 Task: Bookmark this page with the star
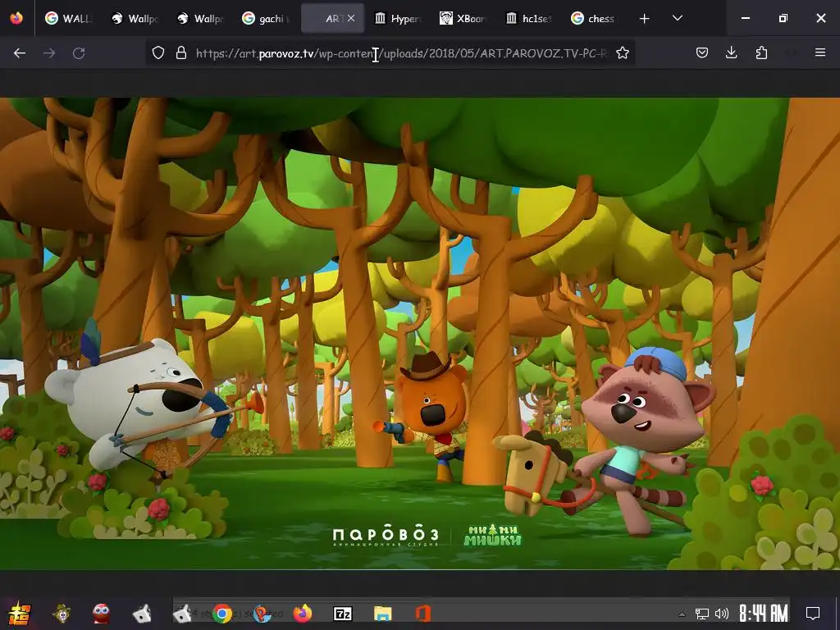tap(623, 53)
